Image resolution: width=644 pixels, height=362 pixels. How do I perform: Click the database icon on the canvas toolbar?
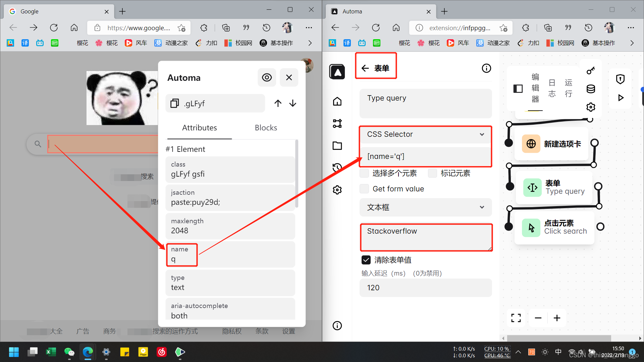click(x=591, y=89)
